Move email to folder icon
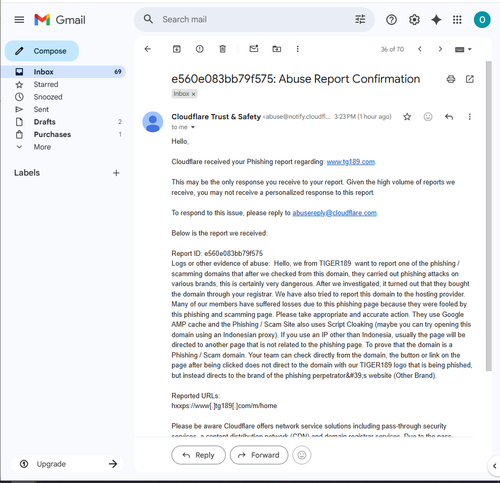Viewport: 500px width, 483px height. (277, 49)
